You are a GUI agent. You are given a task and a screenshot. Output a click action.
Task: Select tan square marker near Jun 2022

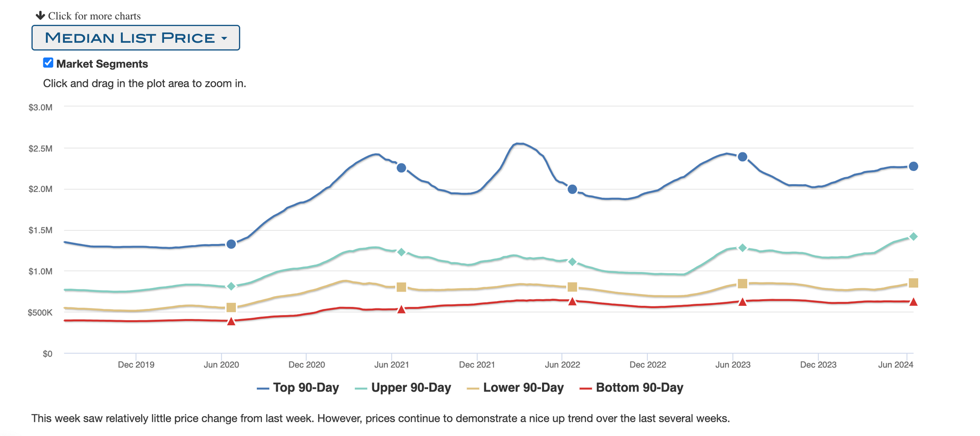tap(572, 287)
